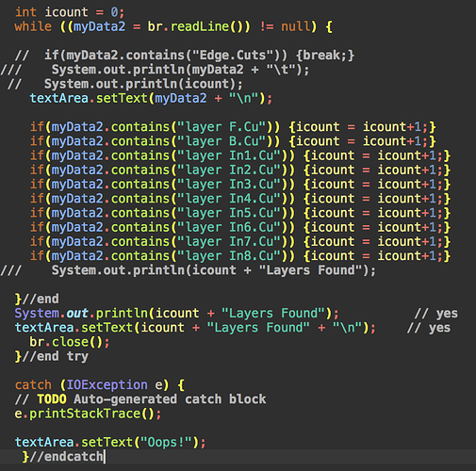Click 'readLine' in the while condition

200,26
